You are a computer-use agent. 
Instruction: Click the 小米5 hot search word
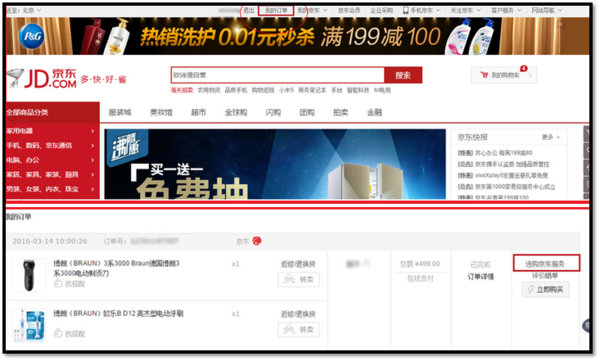point(286,90)
